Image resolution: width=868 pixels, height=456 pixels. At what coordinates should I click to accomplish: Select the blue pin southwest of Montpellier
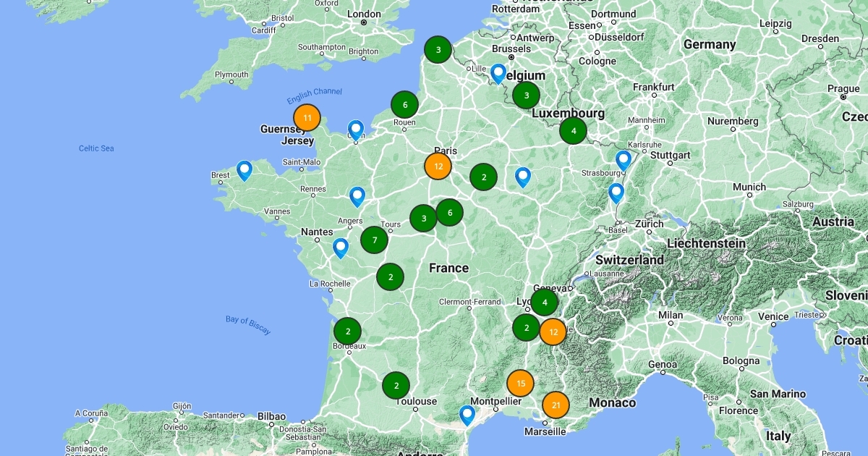point(467,414)
